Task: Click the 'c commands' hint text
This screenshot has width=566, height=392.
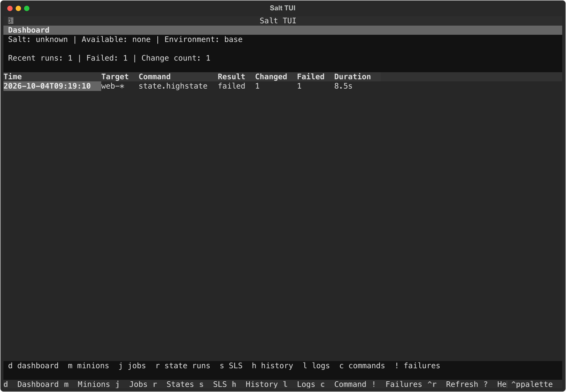Action: click(x=362, y=366)
